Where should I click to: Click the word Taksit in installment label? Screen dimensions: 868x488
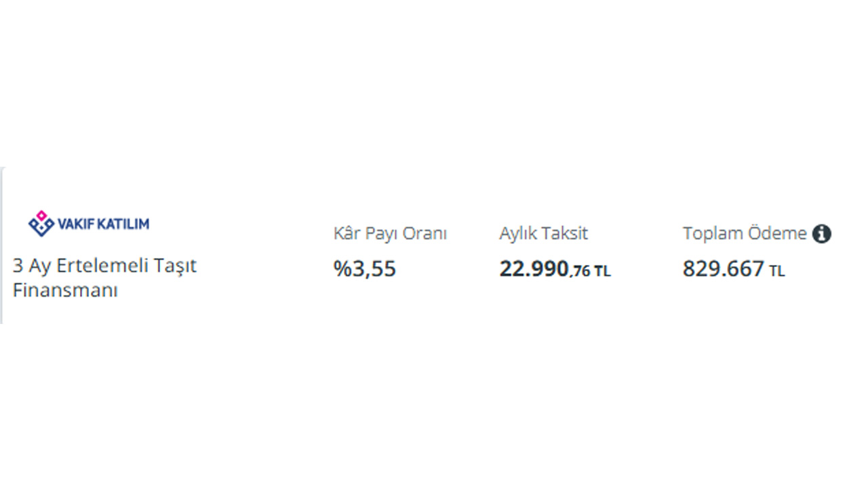[x=566, y=234]
